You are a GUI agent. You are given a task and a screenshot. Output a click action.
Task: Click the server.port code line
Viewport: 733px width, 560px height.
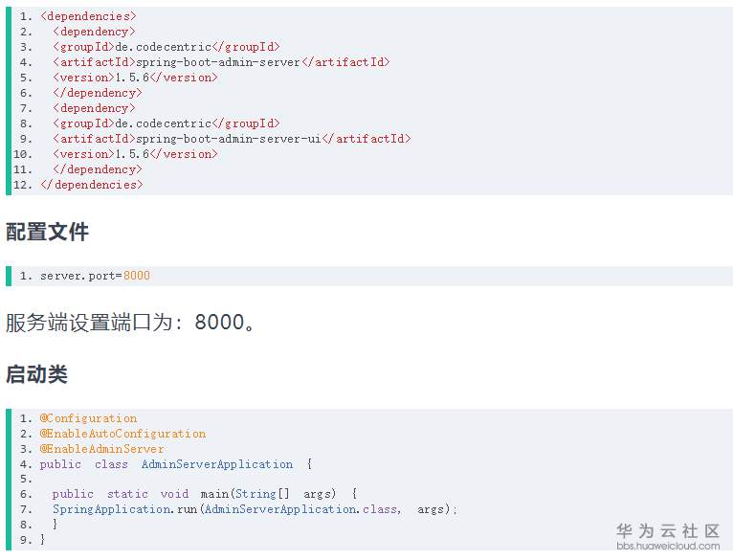click(x=95, y=276)
